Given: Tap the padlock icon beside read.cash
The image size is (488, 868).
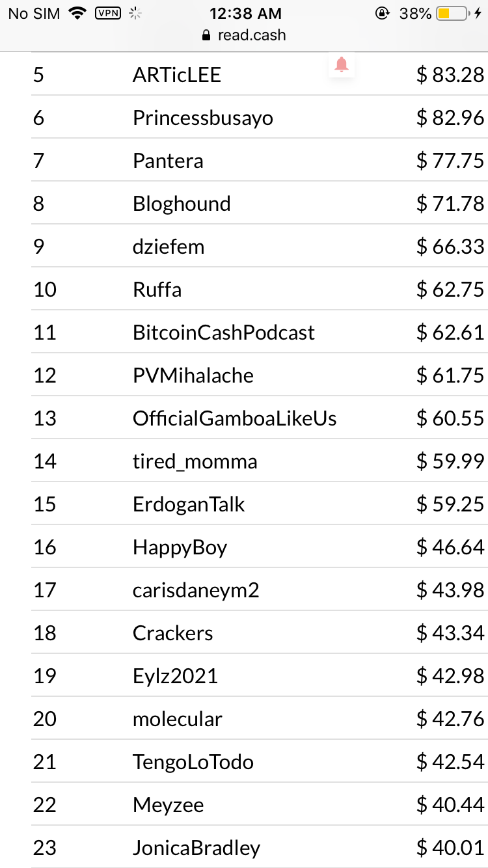Looking at the screenshot, I should pyautogui.click(x=207, y=35).
